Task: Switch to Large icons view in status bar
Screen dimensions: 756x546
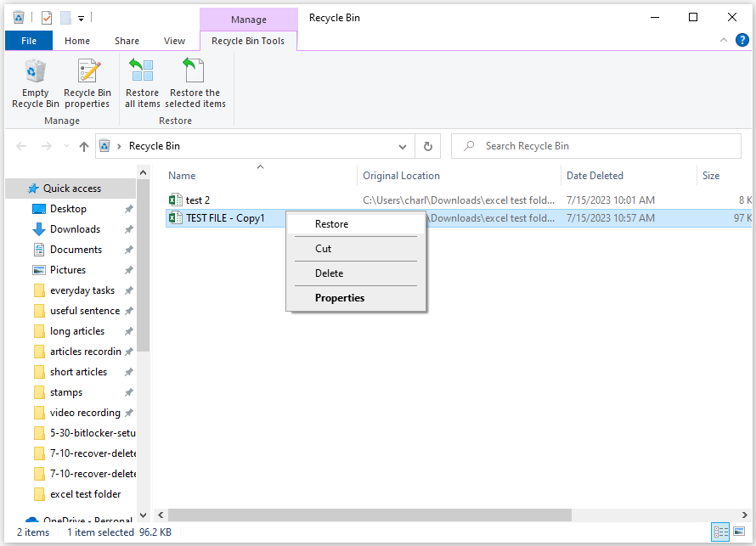Action: click(x=739, y=532)
